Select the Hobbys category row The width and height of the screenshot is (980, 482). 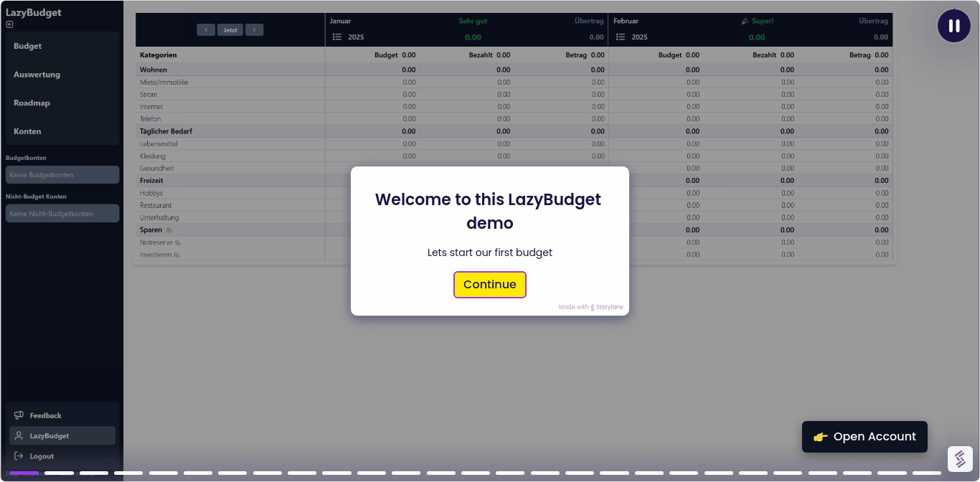point(514,194)
